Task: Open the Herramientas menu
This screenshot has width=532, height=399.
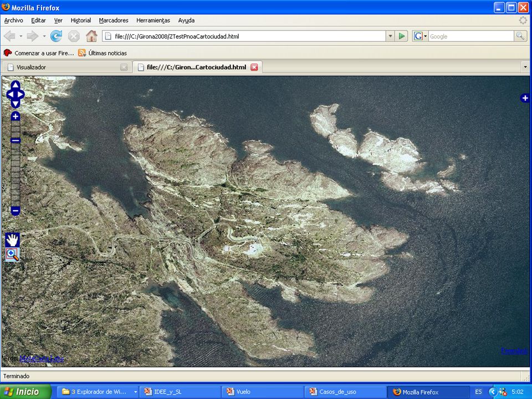Action: 153,21
